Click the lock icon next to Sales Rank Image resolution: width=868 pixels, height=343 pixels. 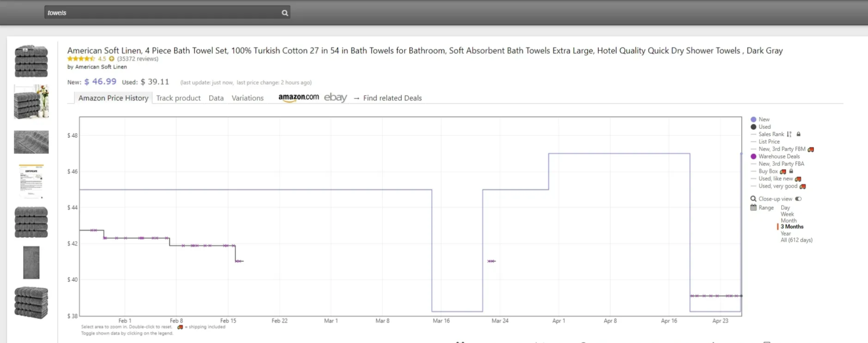[x=798, y=134]
